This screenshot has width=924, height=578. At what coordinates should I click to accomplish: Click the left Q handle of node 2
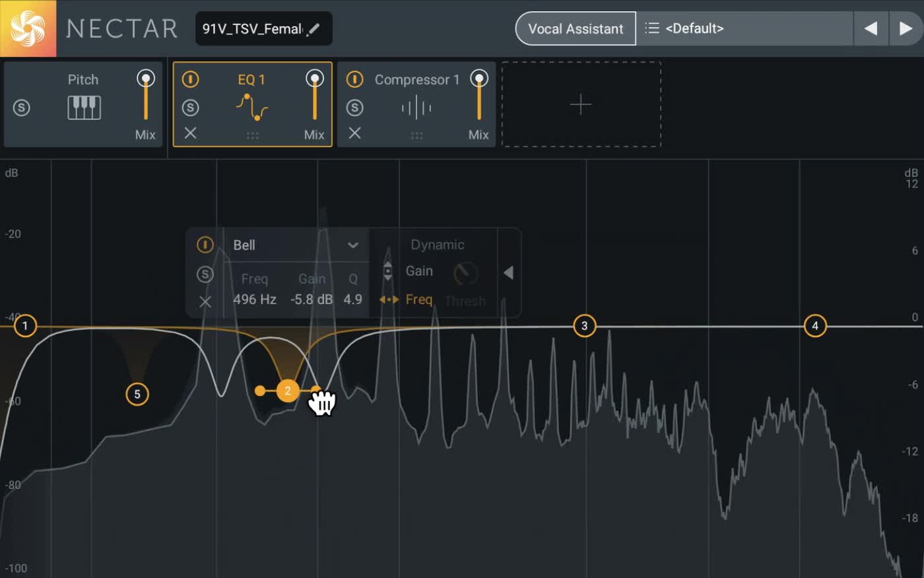pos(260,391)
